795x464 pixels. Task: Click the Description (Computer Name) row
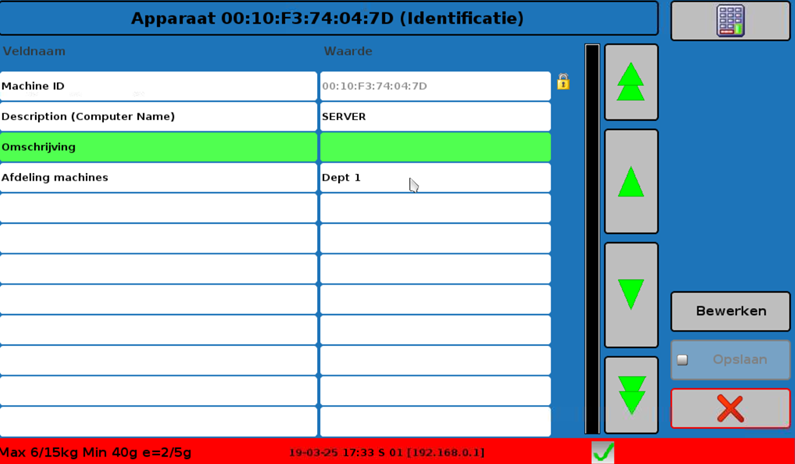[x=158, y=117]
